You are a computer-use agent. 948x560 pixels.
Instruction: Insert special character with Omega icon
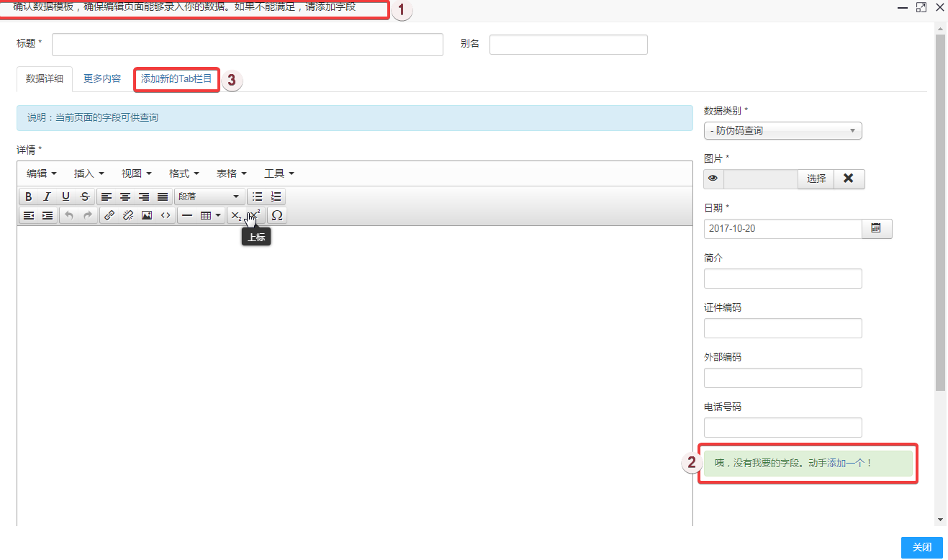tap(277, 215)
